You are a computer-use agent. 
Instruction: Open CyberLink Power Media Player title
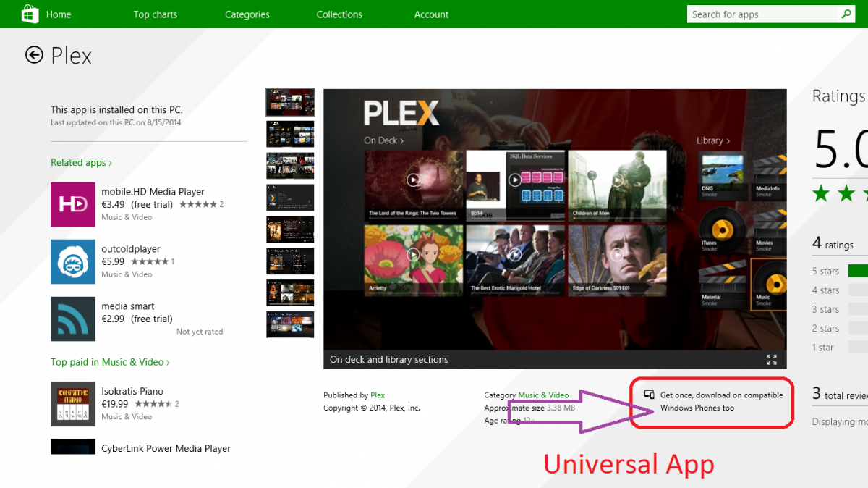(166, 449)
